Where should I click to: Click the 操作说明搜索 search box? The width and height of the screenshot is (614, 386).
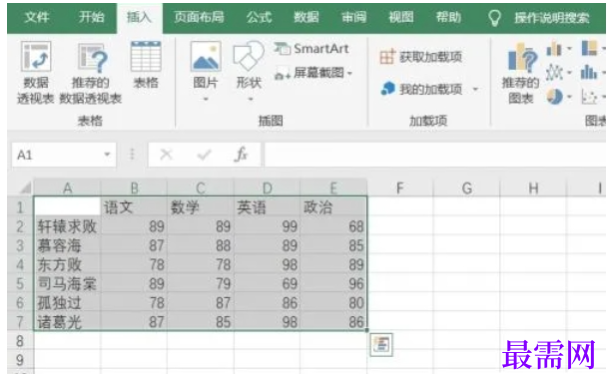coord(552,18)
